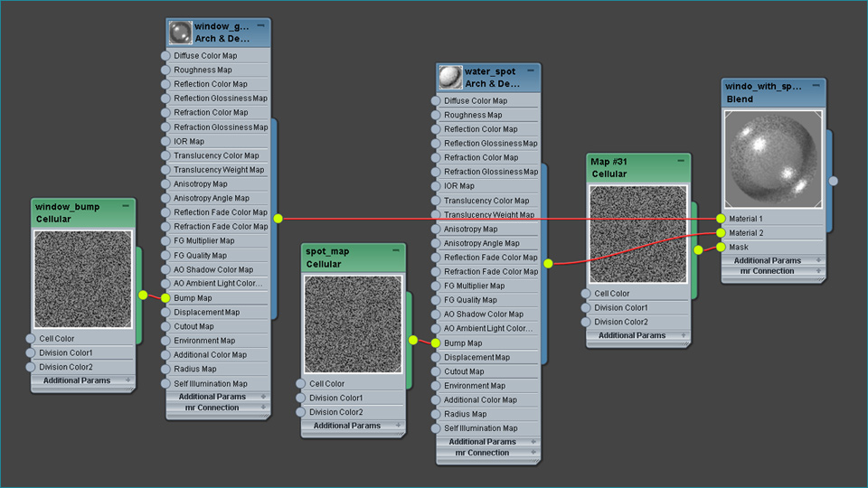Screen dimensions: 868x488
Task: Select water_spot IOR Map slot label
Action: [x=459, y=186]
